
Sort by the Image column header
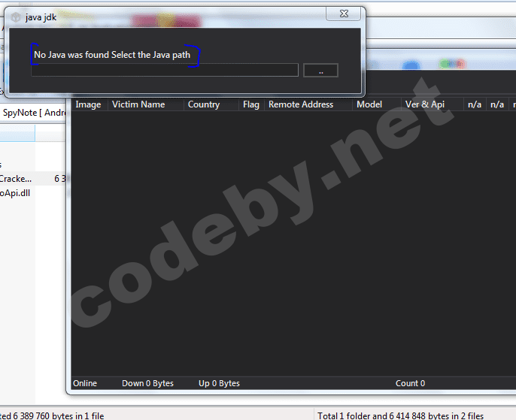pyautogui.click(x=88, y=104)
